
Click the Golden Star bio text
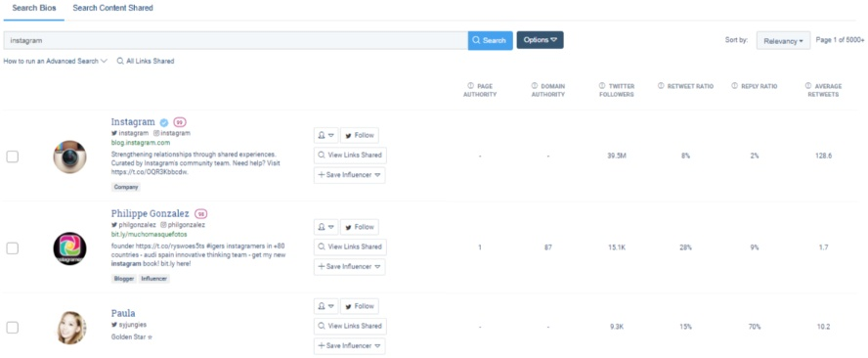coord(132,336)
